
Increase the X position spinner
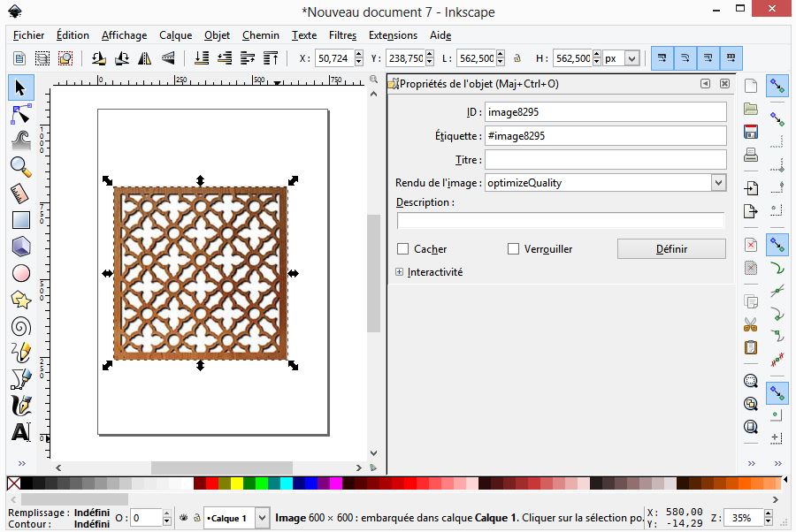[x=359, y=54]
